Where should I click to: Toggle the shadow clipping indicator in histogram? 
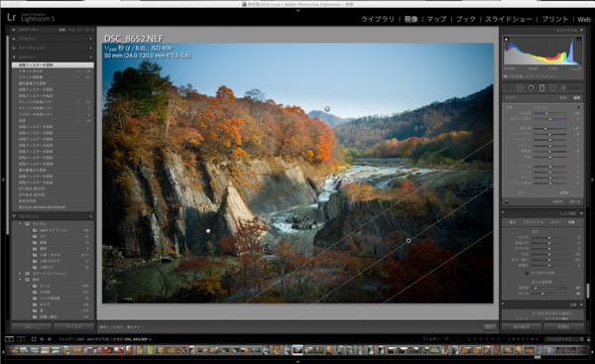tap(506, 39)
